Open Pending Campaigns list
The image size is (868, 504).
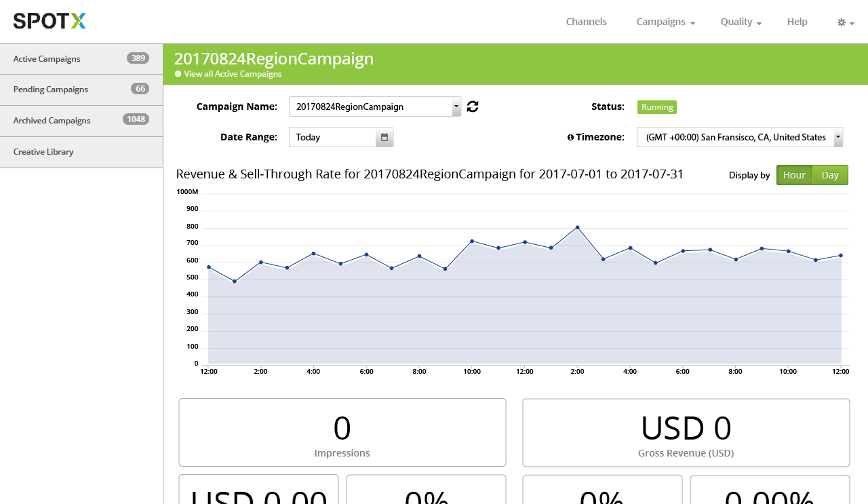coord(51,90)
